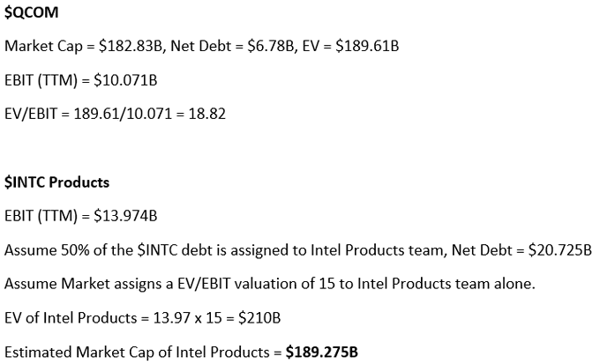Click the $INTC Products heading
This screenshot has width=600, height=364.
point(56,182)
